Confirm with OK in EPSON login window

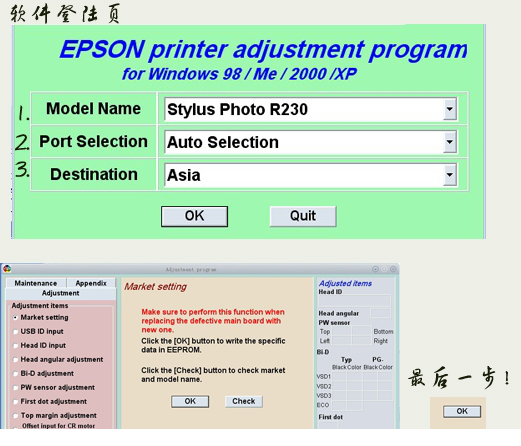click(x=194, y=216)
